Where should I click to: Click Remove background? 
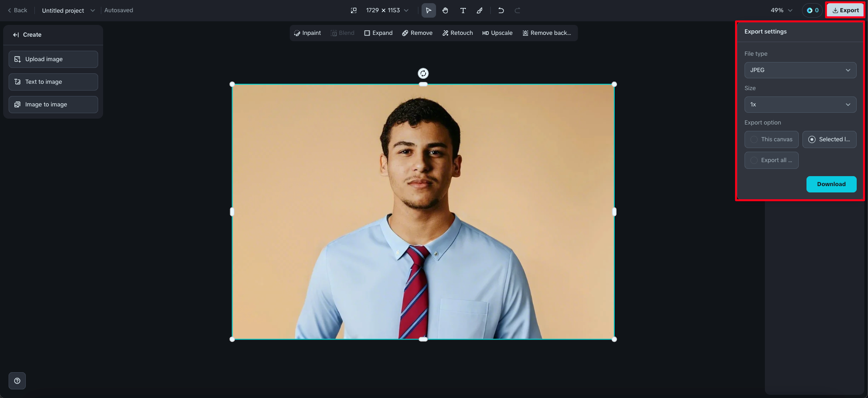pyautogui.click(x=546, y=33)
